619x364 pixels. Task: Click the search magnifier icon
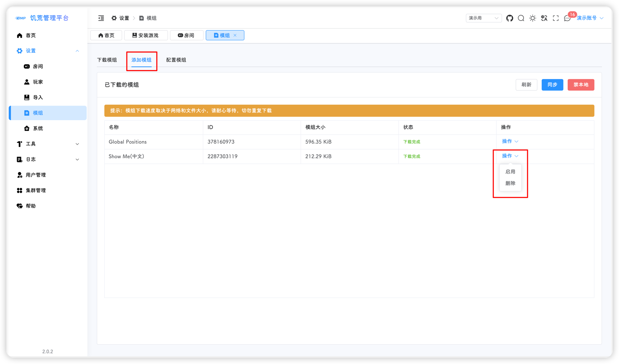tap(521, 18)
